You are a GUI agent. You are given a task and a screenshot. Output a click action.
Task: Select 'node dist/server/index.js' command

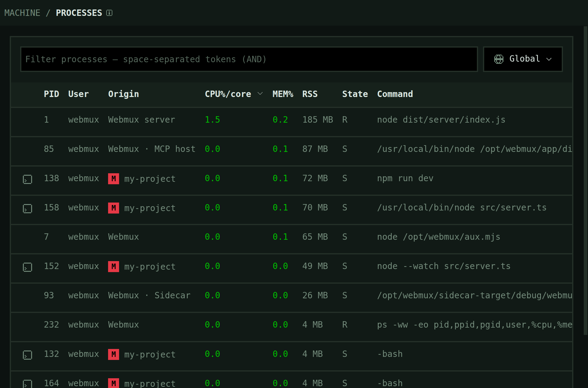[441, 120]
